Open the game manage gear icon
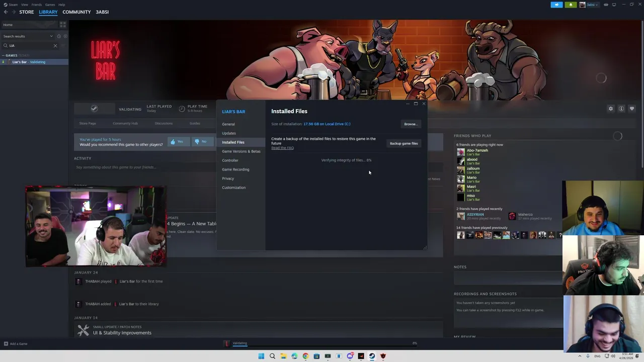Screen dimensions: 644x362 pos(611,109)
